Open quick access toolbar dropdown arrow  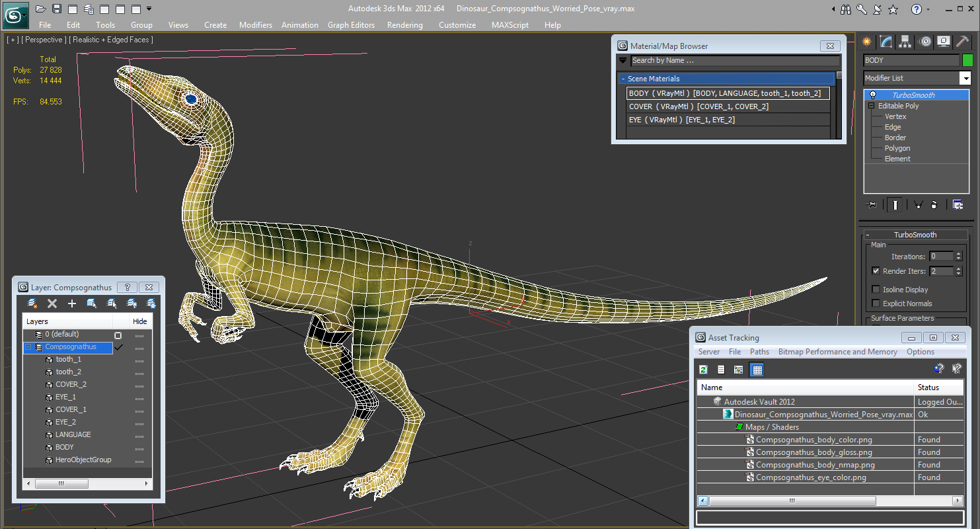(149, 9)
